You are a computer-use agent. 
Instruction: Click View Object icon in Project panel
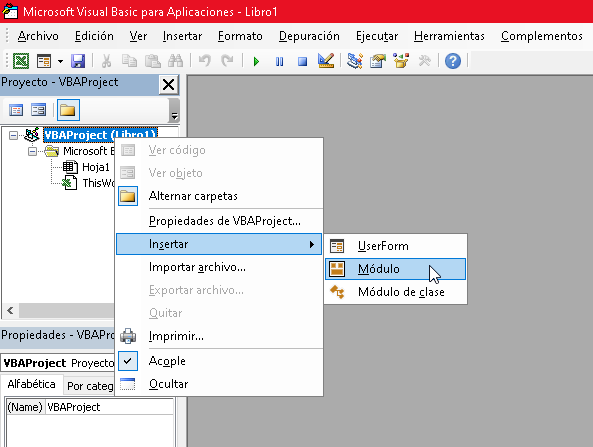click(x=39, y=110)
